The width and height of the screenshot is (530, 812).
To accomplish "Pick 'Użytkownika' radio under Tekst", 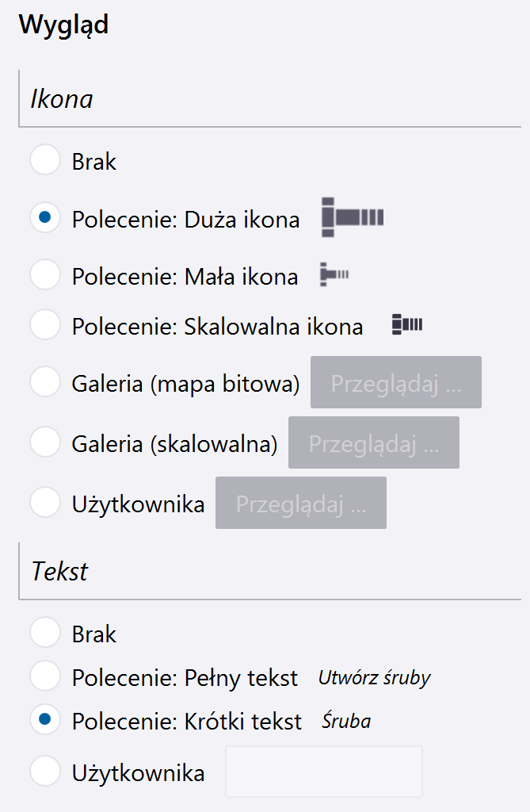I will pyautogui.click(x=45, y=772).
